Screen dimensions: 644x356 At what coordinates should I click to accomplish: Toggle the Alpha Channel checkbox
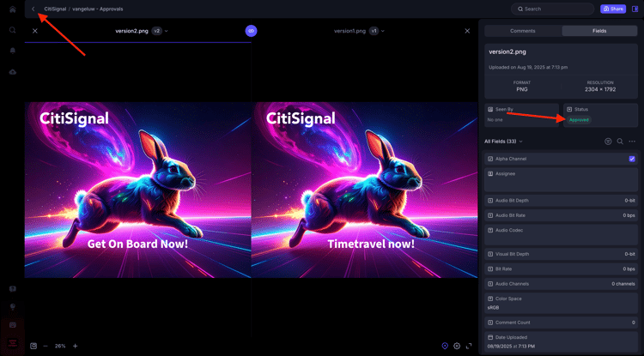[632, 159]
